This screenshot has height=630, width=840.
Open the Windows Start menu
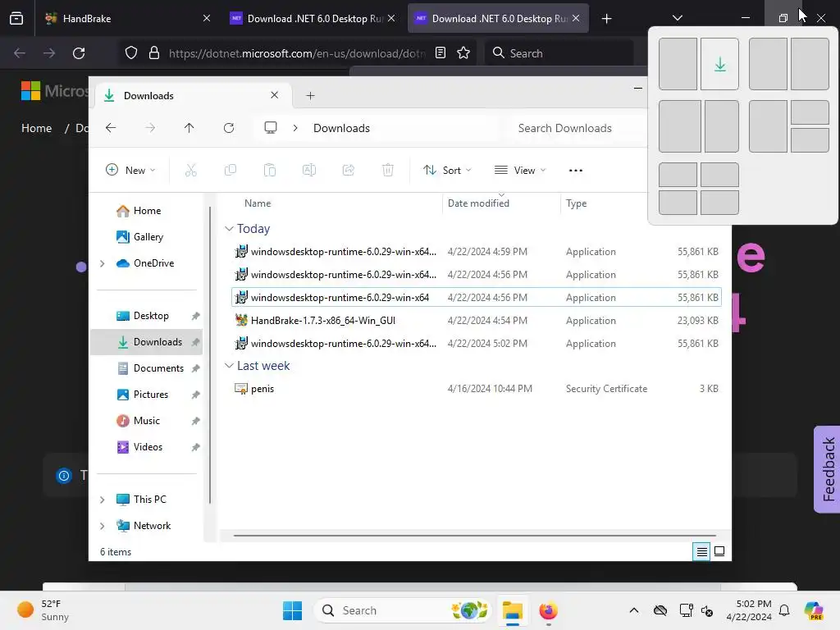(x=293, y=610)
